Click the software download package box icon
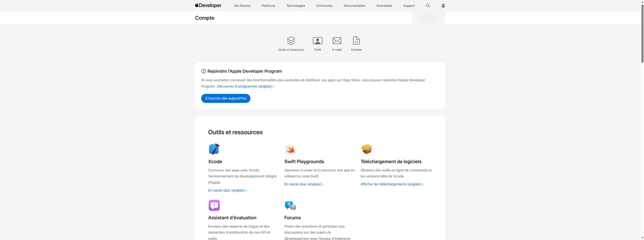The image size is (644, 240). point(366,149)
